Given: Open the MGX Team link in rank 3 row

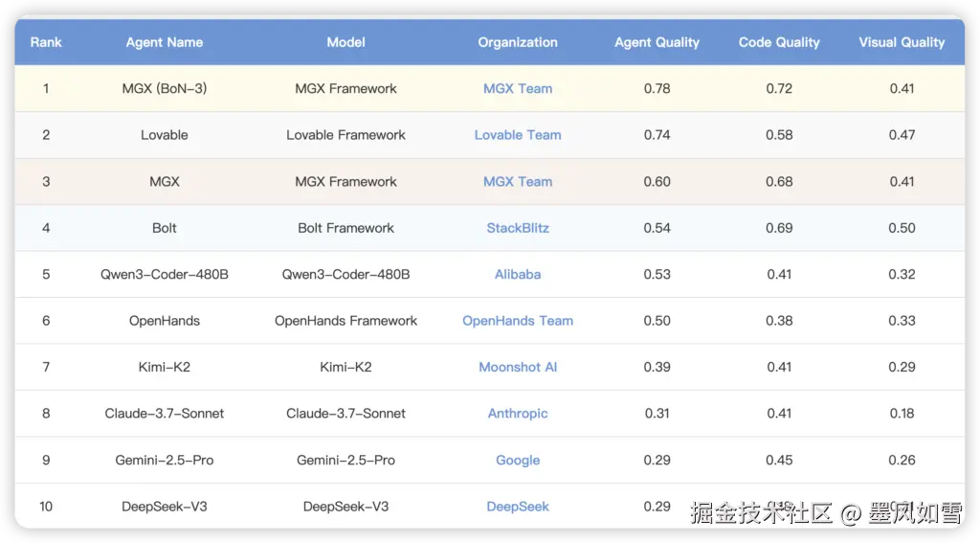Looking at the screenshot, I should [x=518, y=181].
